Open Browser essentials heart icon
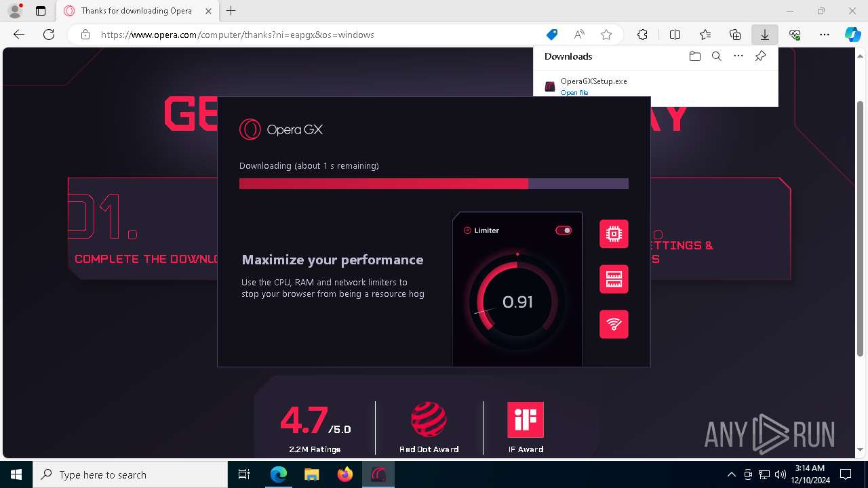This screenshot has height=488, width=868. pos(795,35)
